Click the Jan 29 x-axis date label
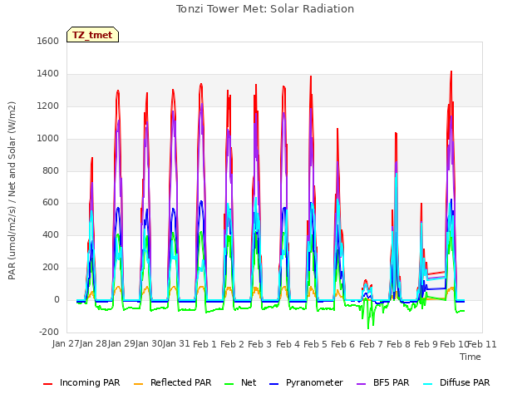532x399 pixels. (121, 344)
